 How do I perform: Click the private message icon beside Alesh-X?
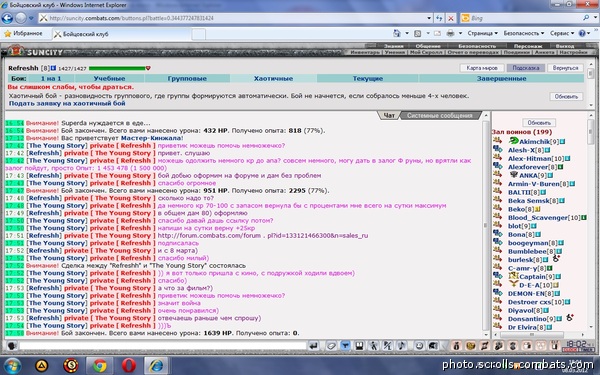497,150
